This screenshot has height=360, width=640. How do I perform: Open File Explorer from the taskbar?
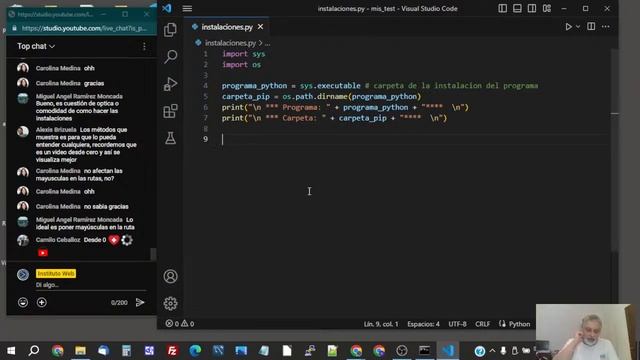[80, 351]
